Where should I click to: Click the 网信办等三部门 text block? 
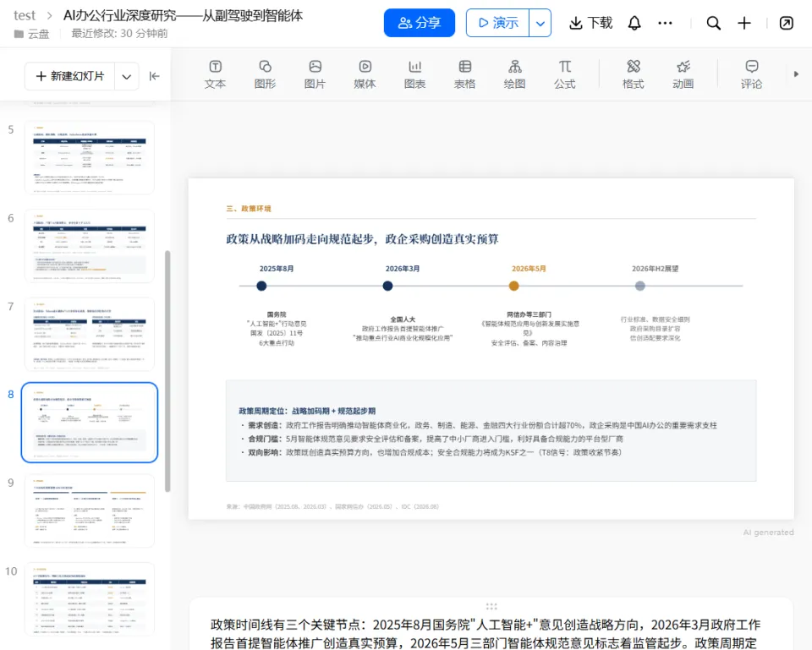pyautogui.click(x=529, y=329)
